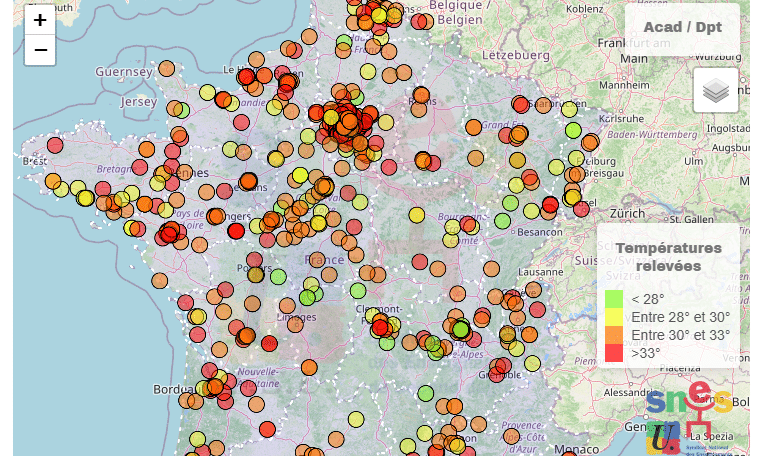
Task: Open the lone coastal orange marker west of Poitiers
Action: 159,280
